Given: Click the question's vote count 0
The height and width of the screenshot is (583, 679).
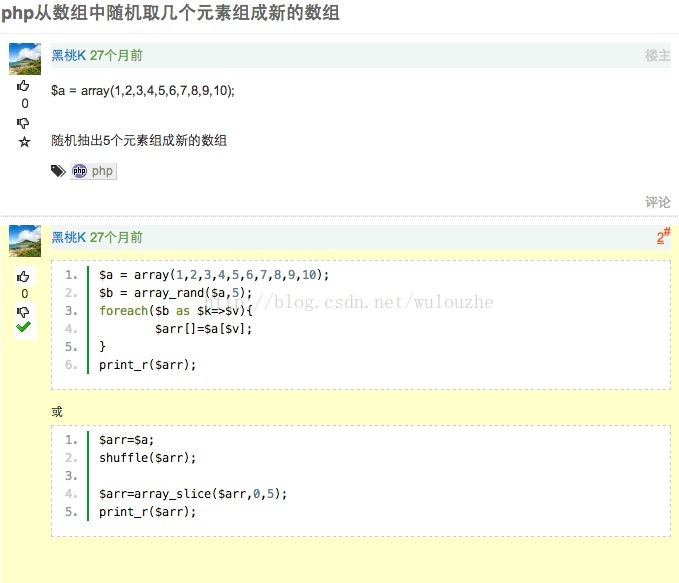Looking at the screenshot, I should [x=25, y=104].
